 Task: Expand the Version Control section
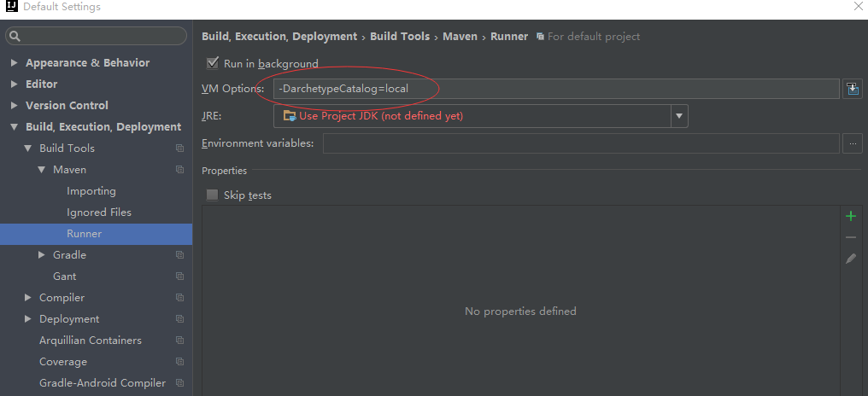tap(14, 106)
